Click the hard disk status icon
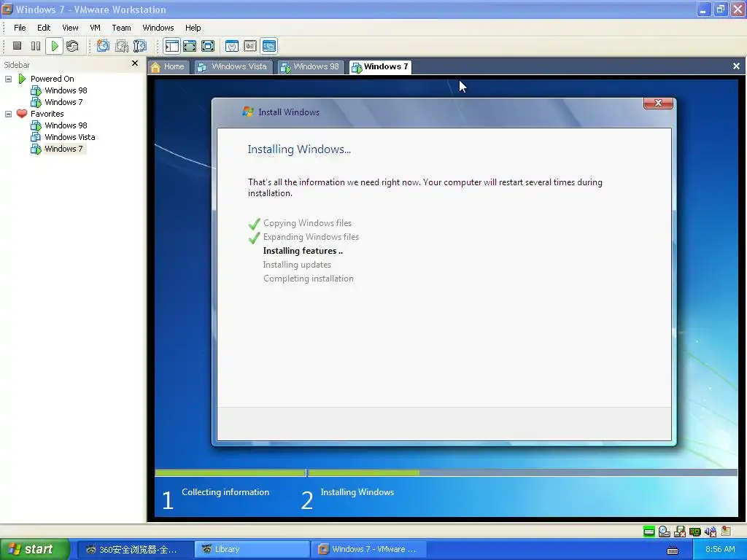747x560 pixels. click(x=649, y=532)
